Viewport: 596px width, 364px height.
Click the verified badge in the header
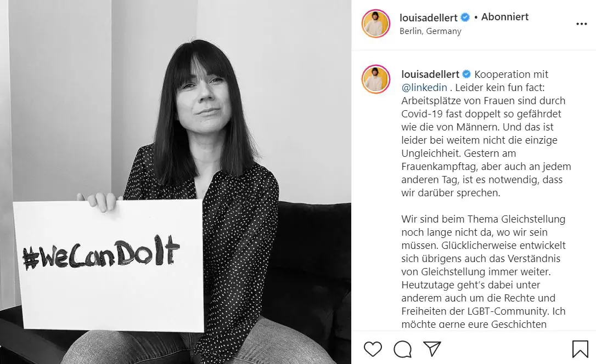[x=465, y=18]
